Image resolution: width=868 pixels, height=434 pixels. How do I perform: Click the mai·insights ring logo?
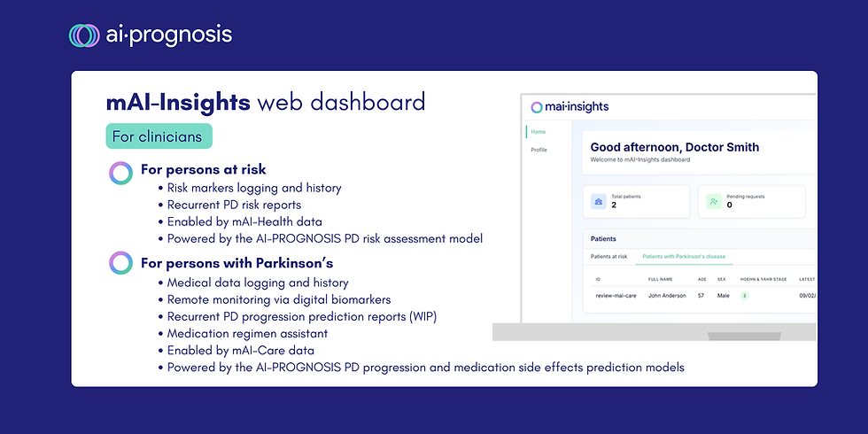tap(536, 107)
